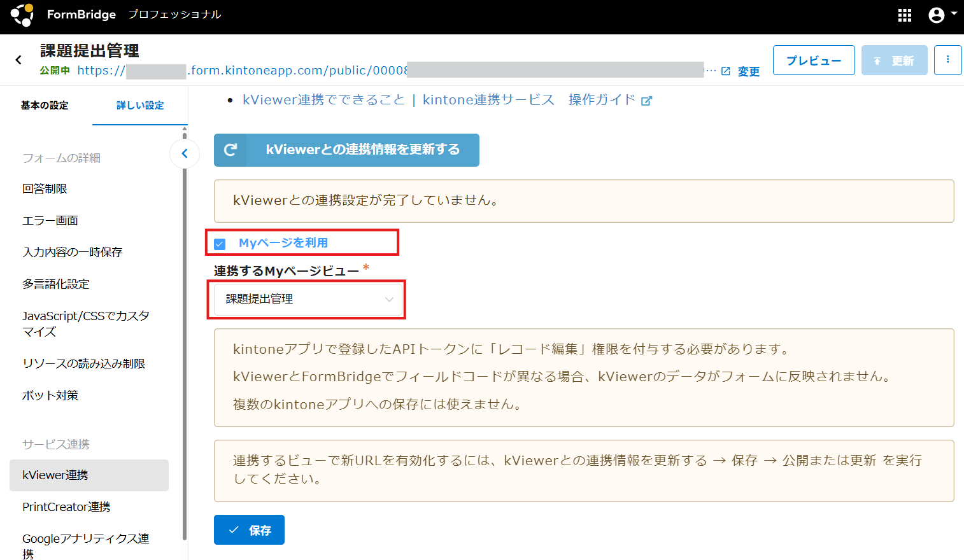This screenshot has width=964, height=560.
Task: Toggle the Myページを利用 checkbox
Action: click(220, 244)
